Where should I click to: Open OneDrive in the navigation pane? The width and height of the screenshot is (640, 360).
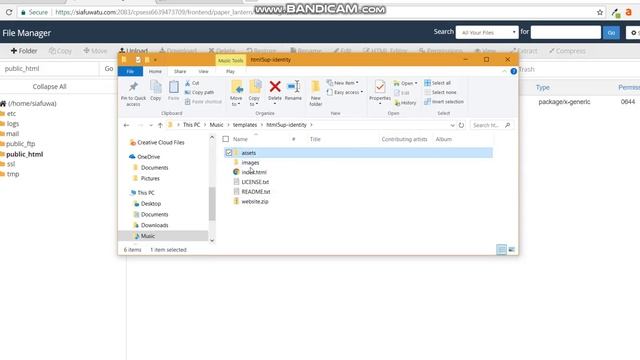[x=149, y=157]
